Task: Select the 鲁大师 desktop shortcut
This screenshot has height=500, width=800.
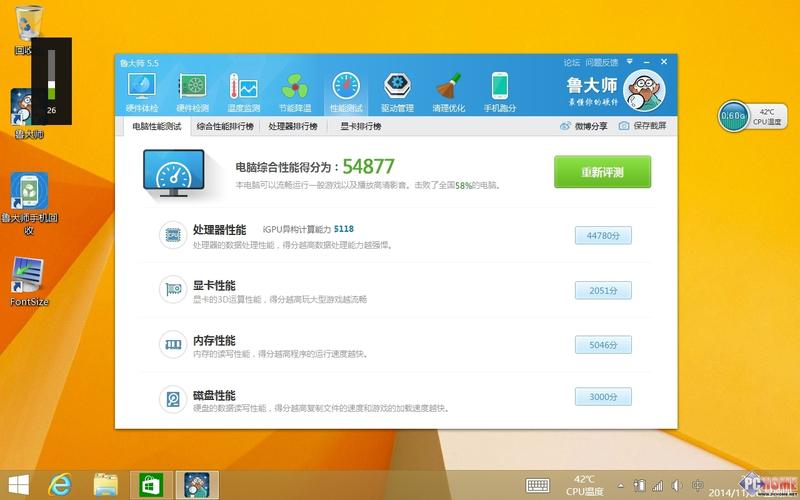Action: [29, 114]
